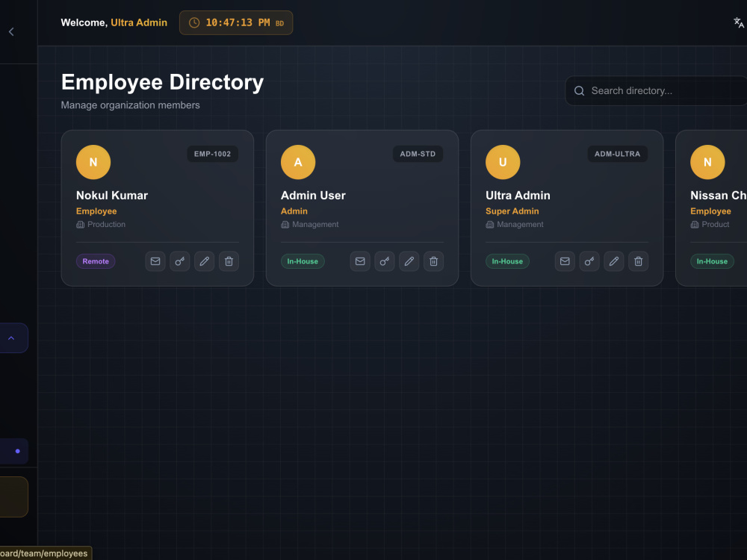Click the Super Admin role label
Screen dimensions: 747x560
512,211
